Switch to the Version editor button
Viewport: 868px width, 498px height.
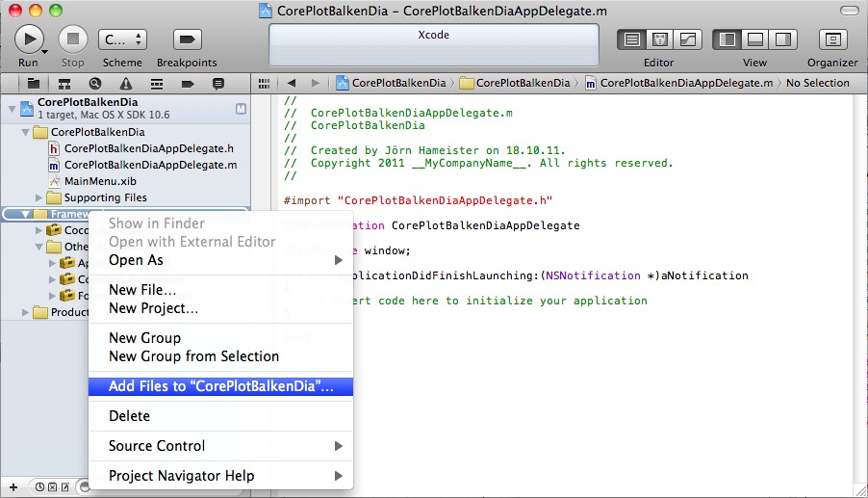tap(688, 39)
